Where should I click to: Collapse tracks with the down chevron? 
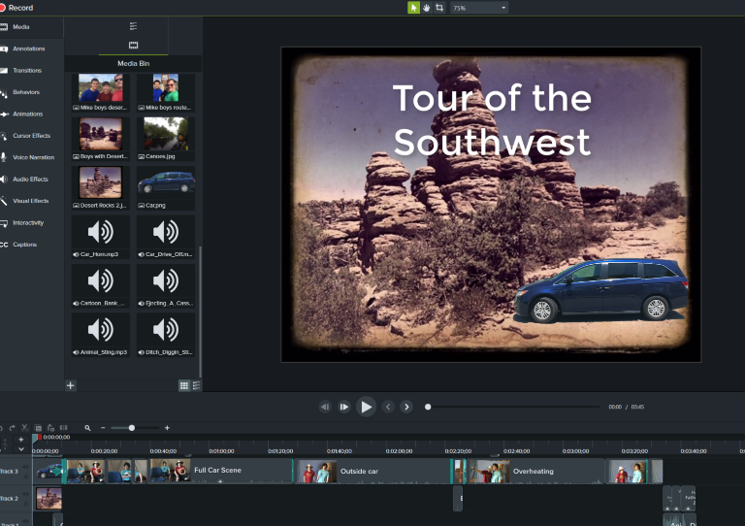(x=21, y=449)
